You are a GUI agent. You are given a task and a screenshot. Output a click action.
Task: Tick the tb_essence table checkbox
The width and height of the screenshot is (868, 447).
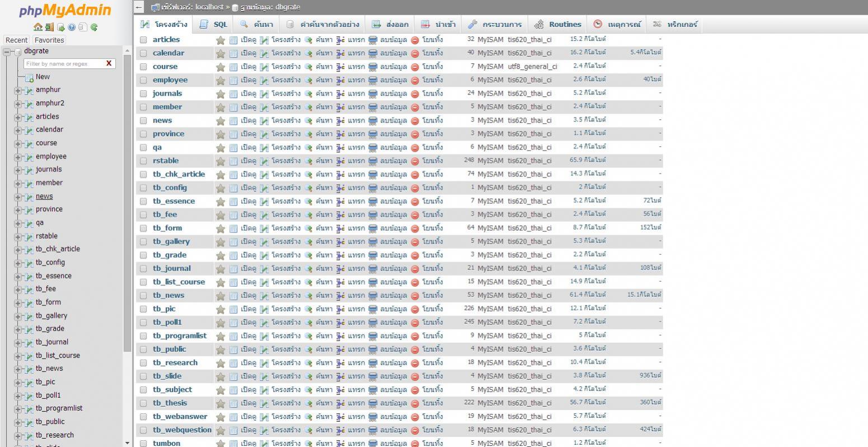click(143, 201)
